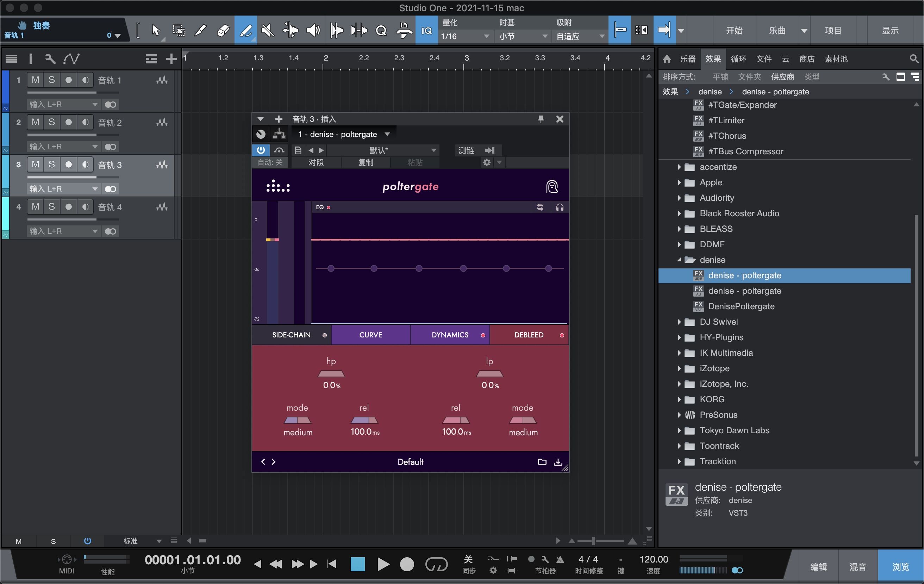Collapse the denise folder in the browser
The width and height of the screenshot is (924, 584).
(x=679, y=259)
